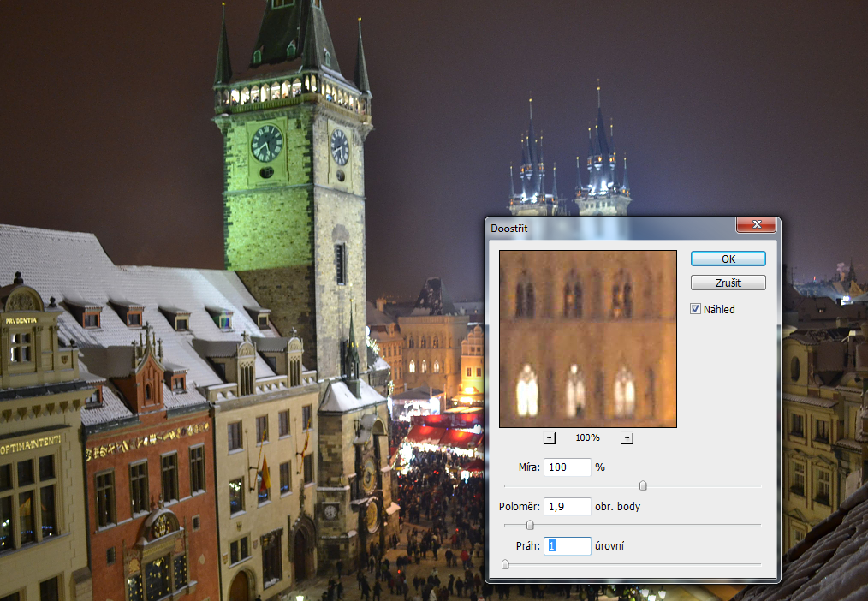Zoom in preview with the plus button
The width and height of the screenshot is (868, 601).
click(627, 438)
